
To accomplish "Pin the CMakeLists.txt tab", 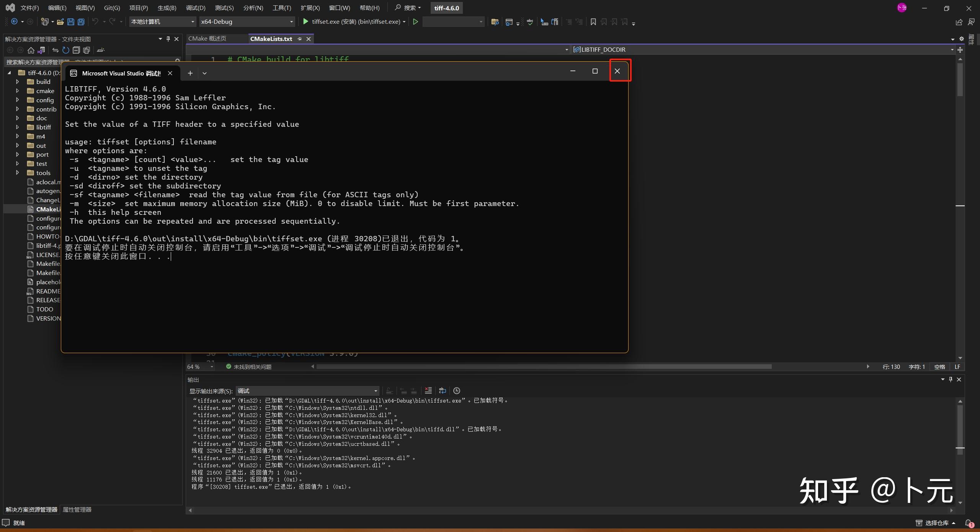I will (x=300, y=39).
